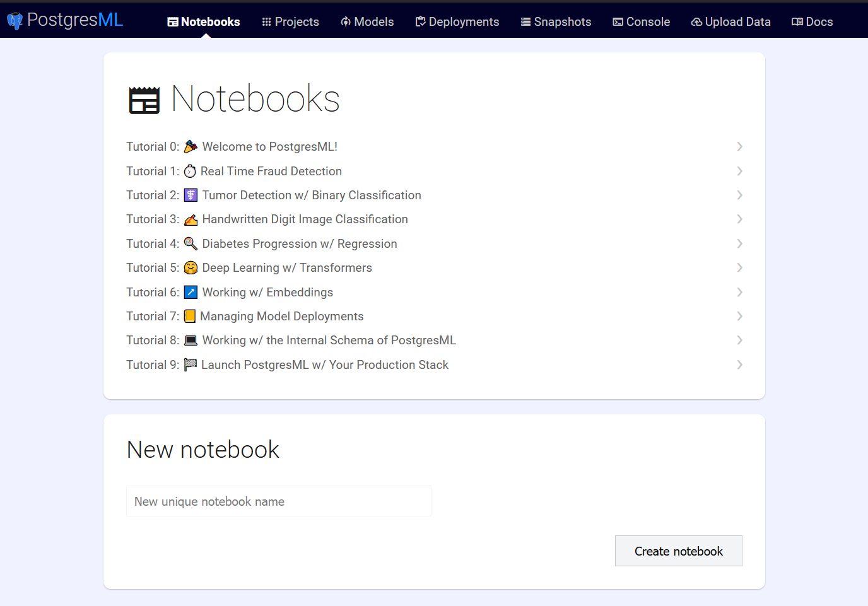This screenshot has height=606, width=868.
Task: Click the hugging face icon for Tutorial 5
Action: click(x=191, y=268)
